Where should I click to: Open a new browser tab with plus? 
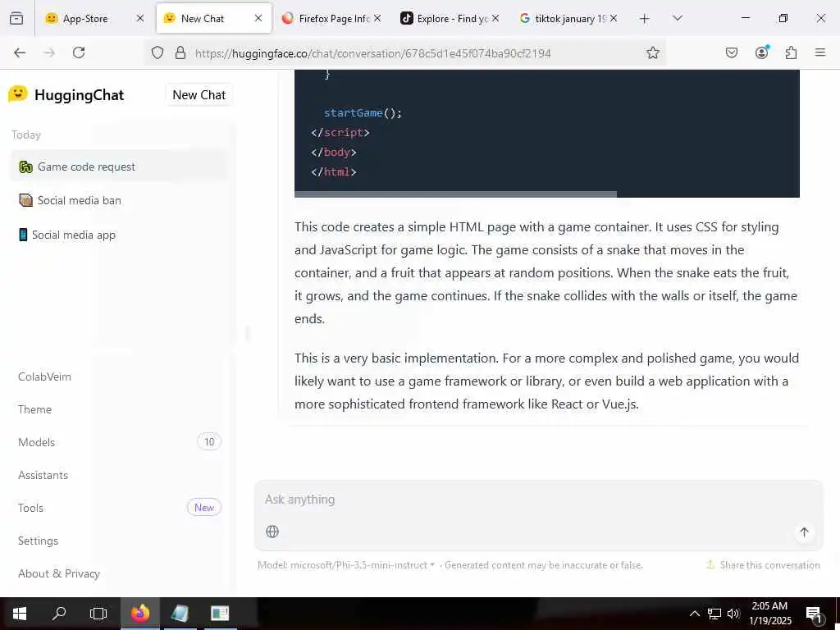click(x=645, y=19)
